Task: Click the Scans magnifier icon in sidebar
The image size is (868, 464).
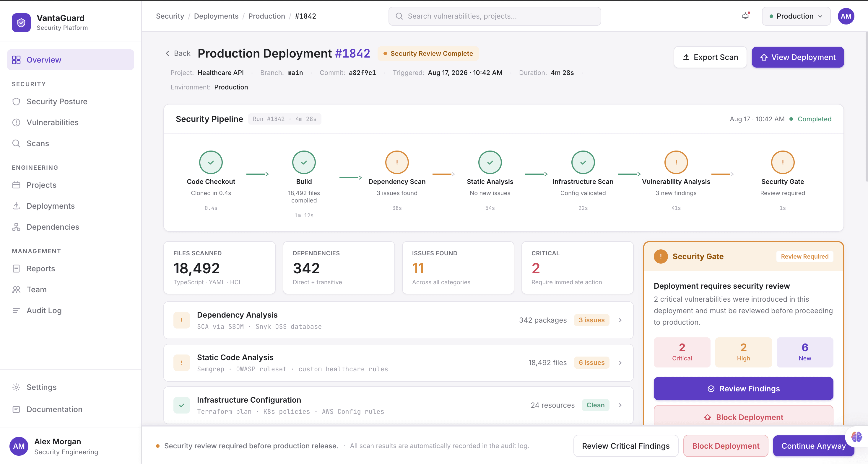Action: (16, 143)
